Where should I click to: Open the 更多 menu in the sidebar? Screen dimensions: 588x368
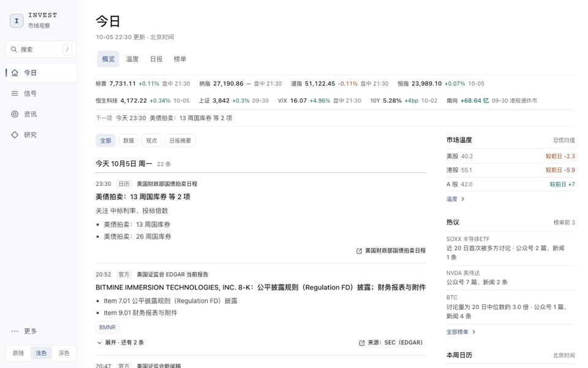[41, 331]
